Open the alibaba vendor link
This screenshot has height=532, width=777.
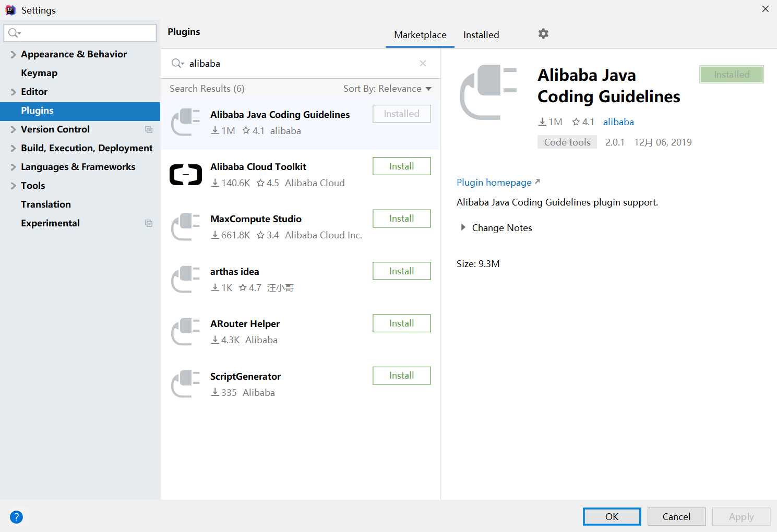point(618,122)
